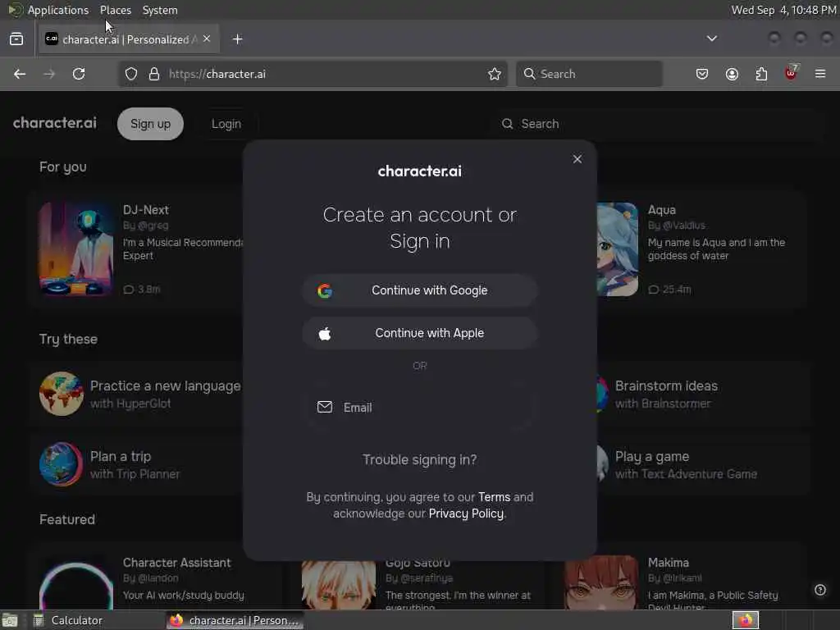
Task: Click the Brainstorm ideas card
Action: [x=702, y=394]
